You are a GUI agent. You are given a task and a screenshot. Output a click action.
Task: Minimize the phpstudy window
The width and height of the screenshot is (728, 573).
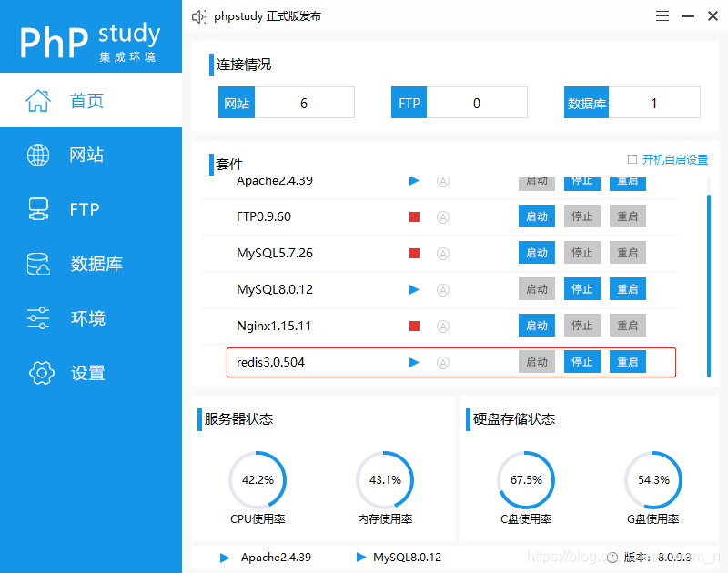click(688, 16)
